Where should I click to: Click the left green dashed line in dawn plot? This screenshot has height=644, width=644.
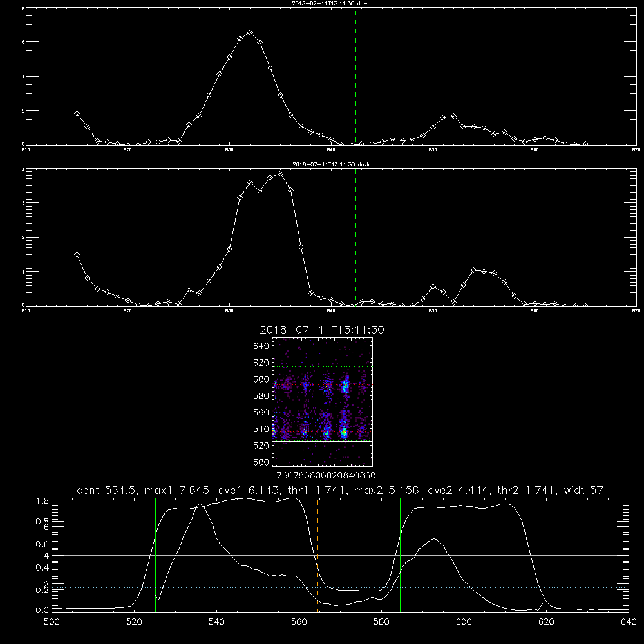click(x=205, y=77)
